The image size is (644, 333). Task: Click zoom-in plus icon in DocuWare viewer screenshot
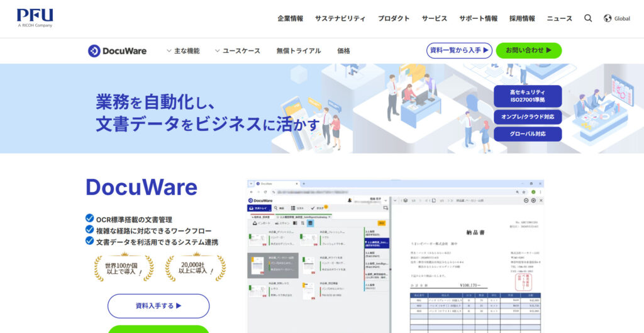point(533,201)
